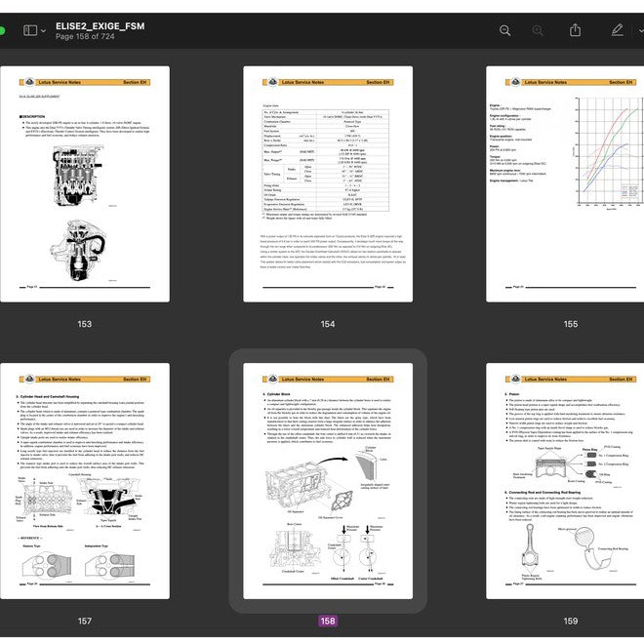The width and height of the screenshot is (644, 644).
Task: Click the green window zoom button
Action: click(2, 30)
